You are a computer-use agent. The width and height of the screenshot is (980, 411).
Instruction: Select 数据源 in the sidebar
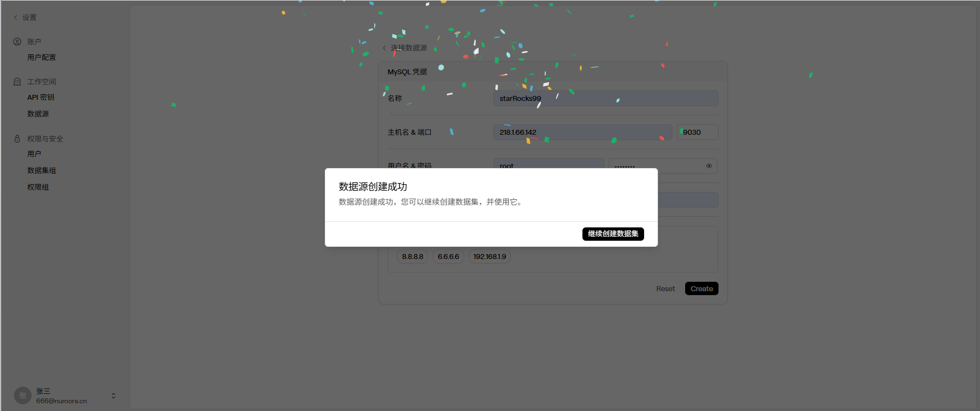(x=38, y=114)
